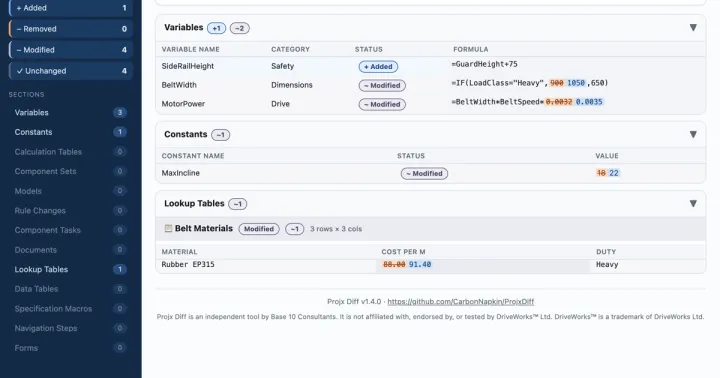Screen dimensions: 720x378
Task: Open Navigation Steps sidebar section
Action: coord(71,328)
